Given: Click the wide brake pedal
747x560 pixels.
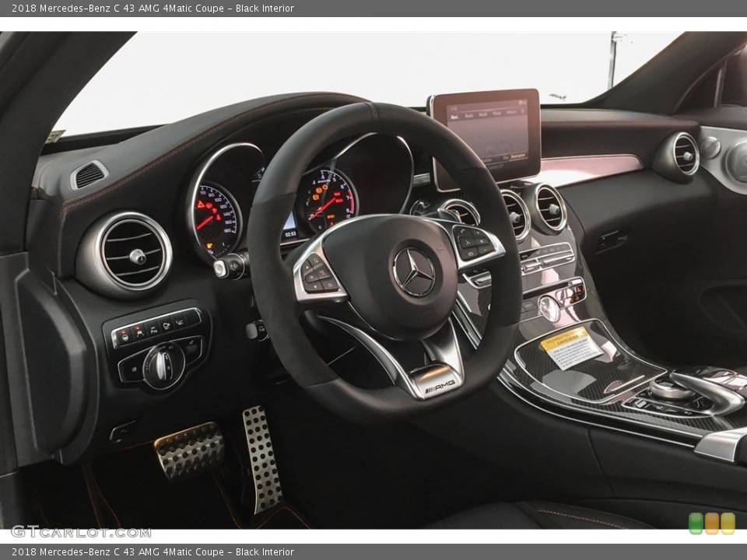Looking at the screenshot, I should [189, 450].
